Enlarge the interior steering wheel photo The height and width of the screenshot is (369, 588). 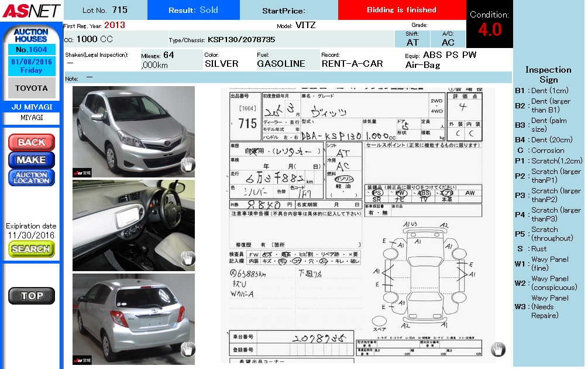[x=133, y=225]
